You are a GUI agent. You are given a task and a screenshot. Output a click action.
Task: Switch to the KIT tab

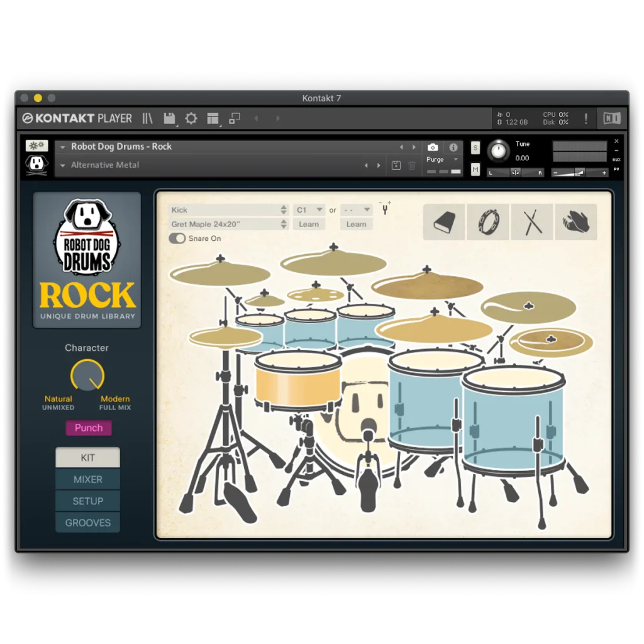[x=88, y=458]
